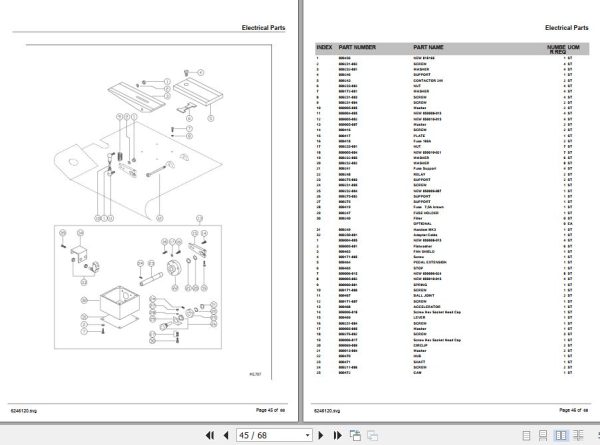Viewport: 600px width, 445px height.
Task: Click the PART NAME column header
Action: point(428,47)
